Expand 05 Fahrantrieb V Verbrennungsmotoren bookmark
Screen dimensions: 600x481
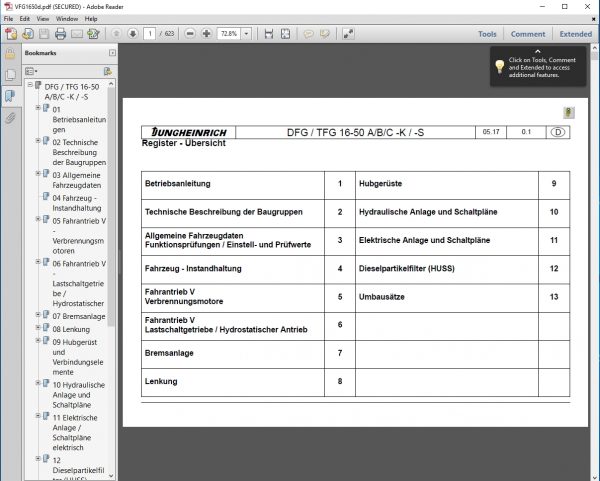coord(38,219)
